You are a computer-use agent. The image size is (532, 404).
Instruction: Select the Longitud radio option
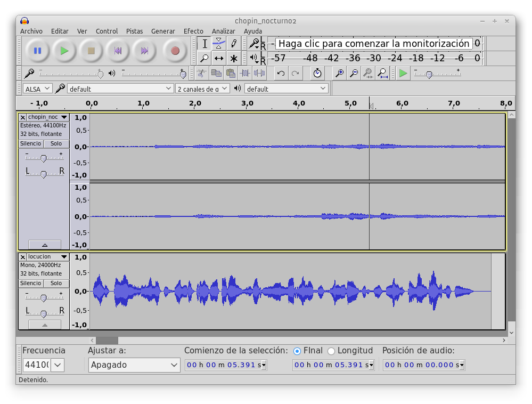(331, 351)
